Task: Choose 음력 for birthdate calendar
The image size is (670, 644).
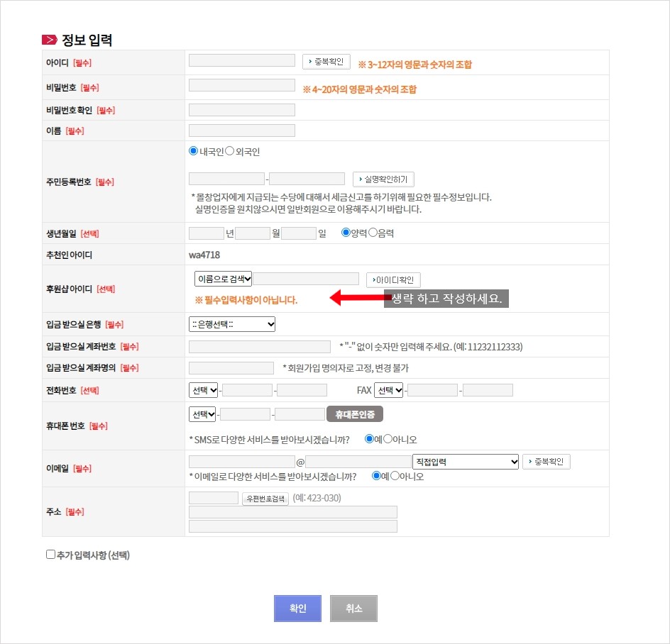Action: 373,233
